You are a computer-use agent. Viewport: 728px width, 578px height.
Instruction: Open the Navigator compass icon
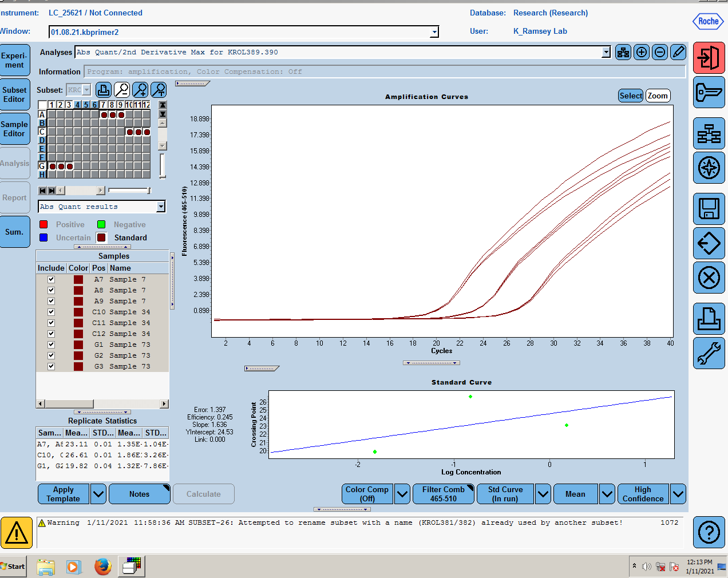[x=709, y=168]
